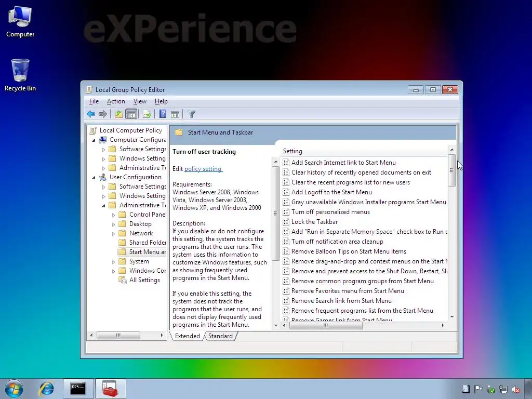Click settings list scroll right arrow

point(443,325)
